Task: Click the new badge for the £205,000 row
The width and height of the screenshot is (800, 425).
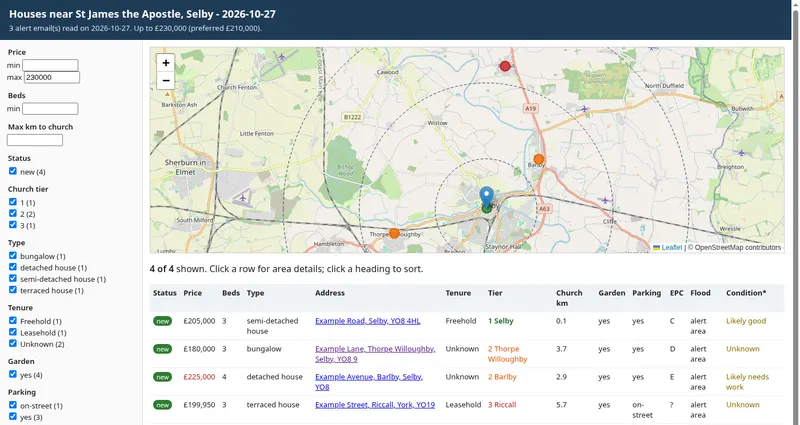Action: [163, 321]
